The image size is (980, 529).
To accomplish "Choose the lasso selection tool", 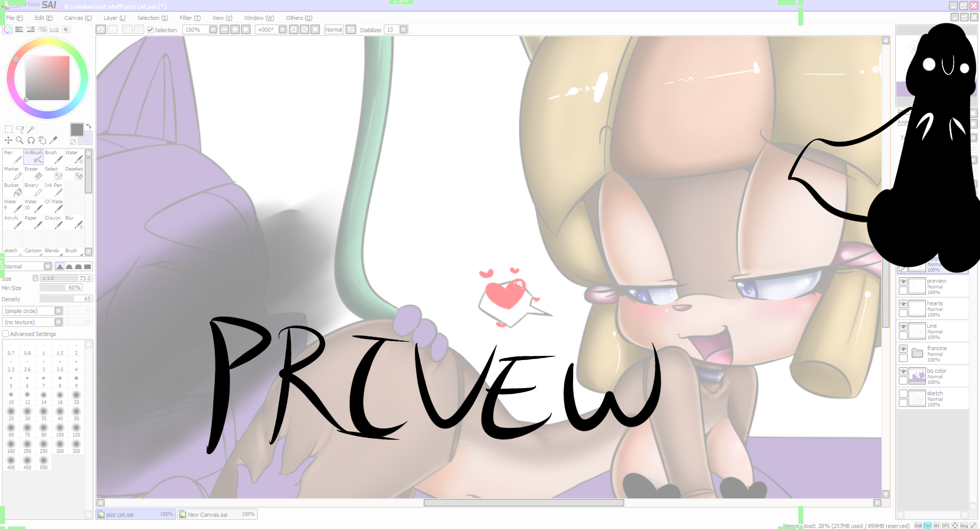I will [x=20, y=129].
